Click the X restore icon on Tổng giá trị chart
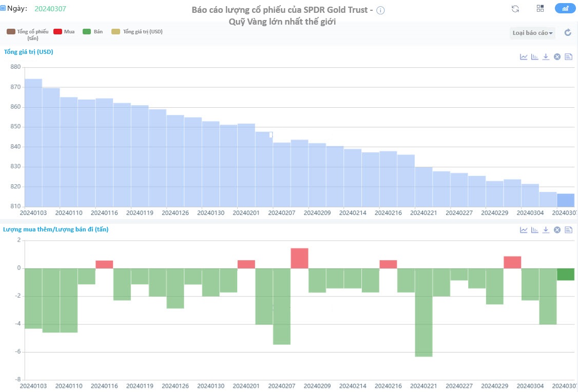 coord(557,57)
